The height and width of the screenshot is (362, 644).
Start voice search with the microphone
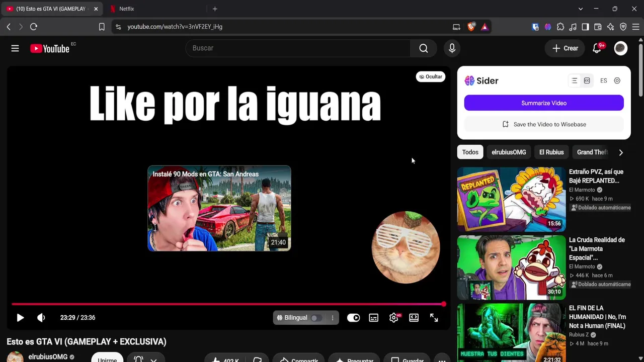[452, 48]
